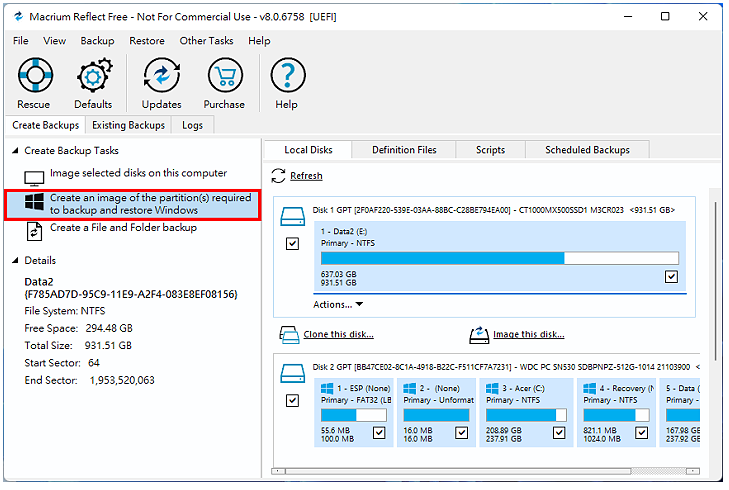This screenshot has width=729, height=490.
Task: Uncheck the Recovery partition checkbox
Action: [x=642, y=433]
